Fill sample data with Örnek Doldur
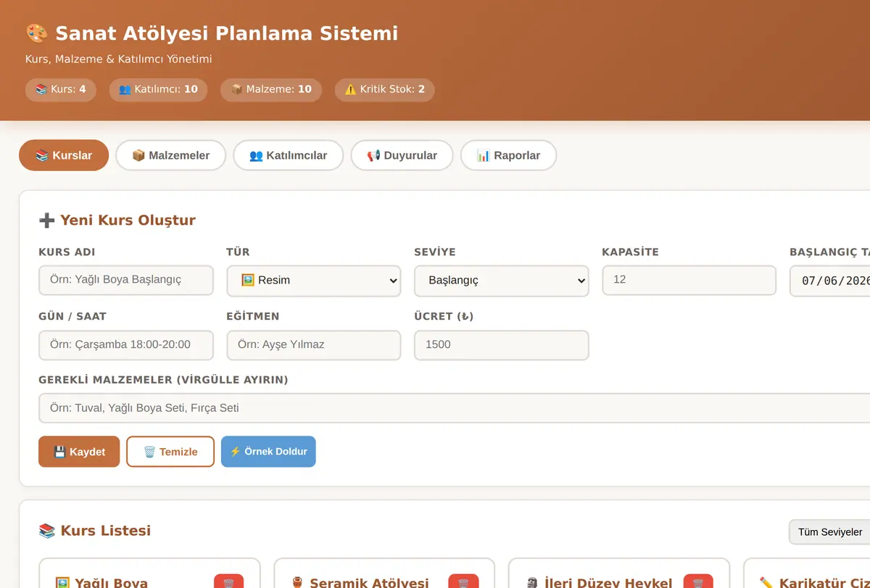The height and width of the screenshot is (588, 870). [x=268, y=452]
